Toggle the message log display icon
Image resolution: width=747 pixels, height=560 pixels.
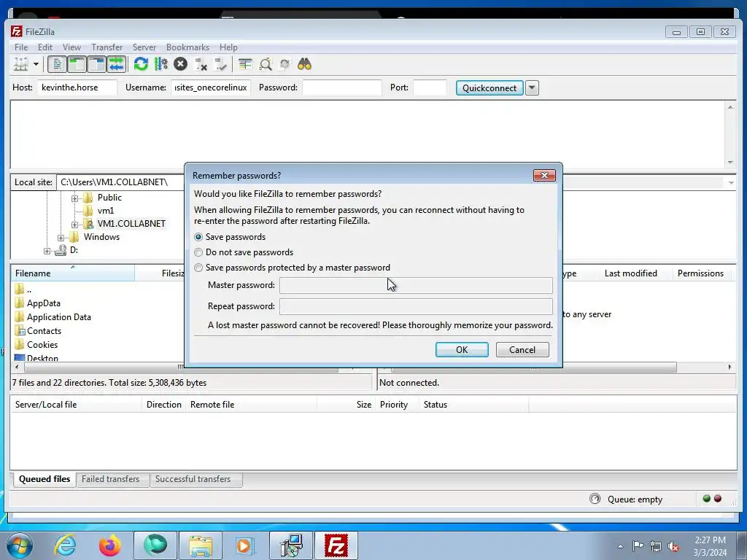tap(57, 64)
